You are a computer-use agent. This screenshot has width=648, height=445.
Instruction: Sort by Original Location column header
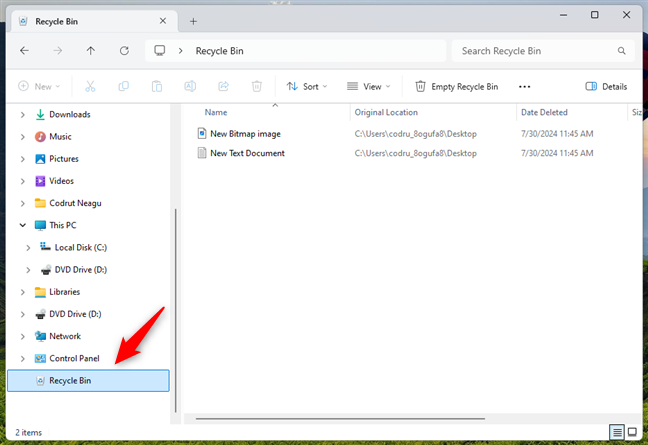[x=386, y=112]
